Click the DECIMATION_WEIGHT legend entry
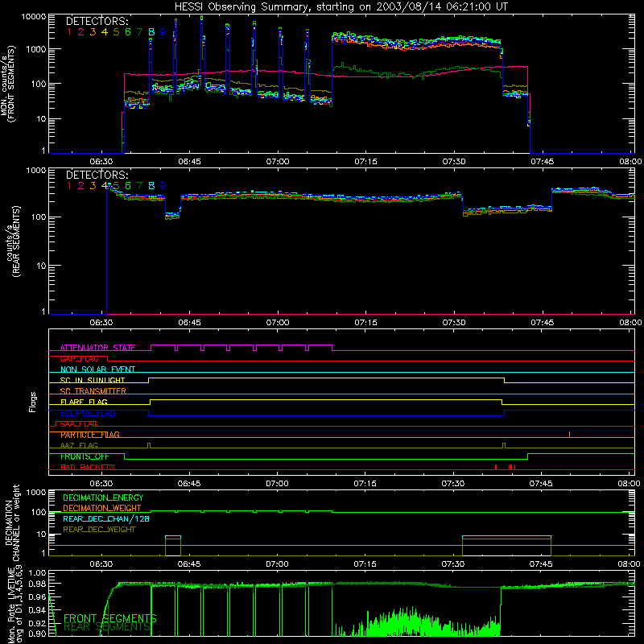This screenshot has height=644, width=644. 102,509
